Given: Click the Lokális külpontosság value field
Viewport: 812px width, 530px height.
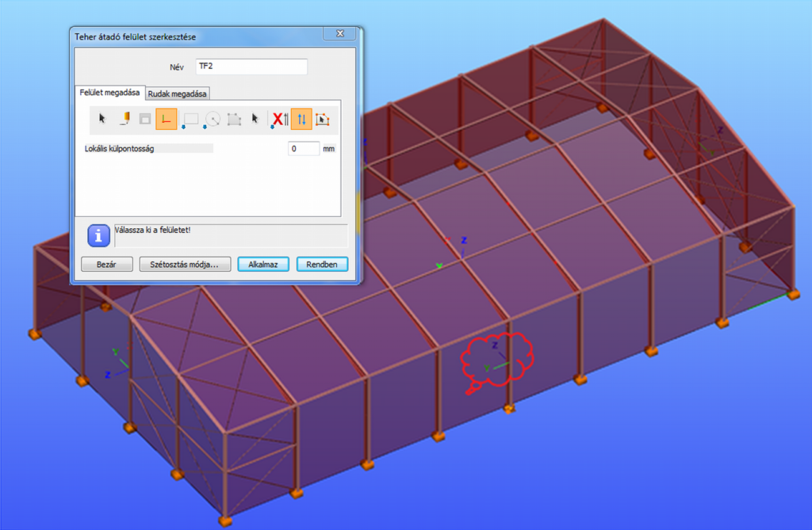Looking at the screenshot, I should pos(304,149).
